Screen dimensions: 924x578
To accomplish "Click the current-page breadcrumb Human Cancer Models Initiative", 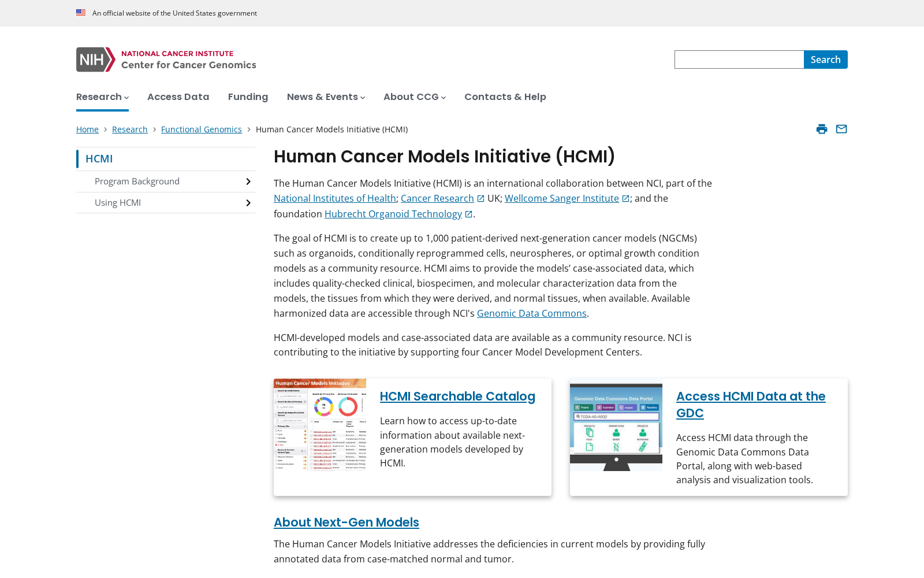I will (331, 129).
